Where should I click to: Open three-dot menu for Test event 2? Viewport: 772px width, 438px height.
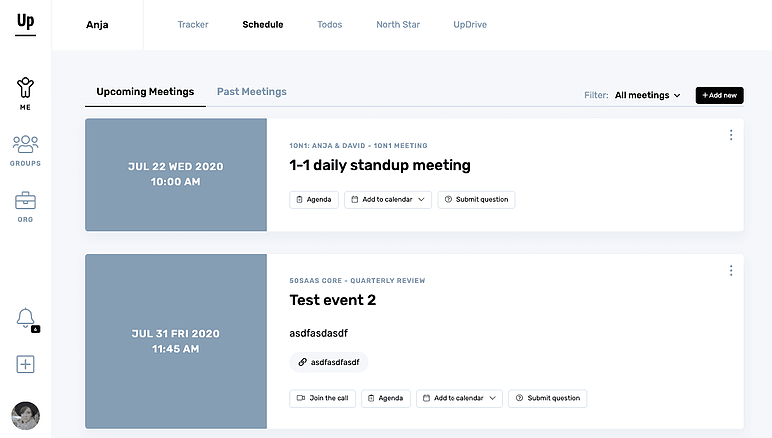[731, 270]
